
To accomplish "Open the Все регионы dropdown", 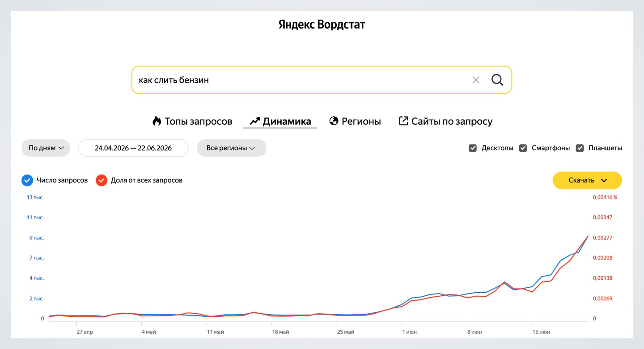I will click(x=231, y=148).
